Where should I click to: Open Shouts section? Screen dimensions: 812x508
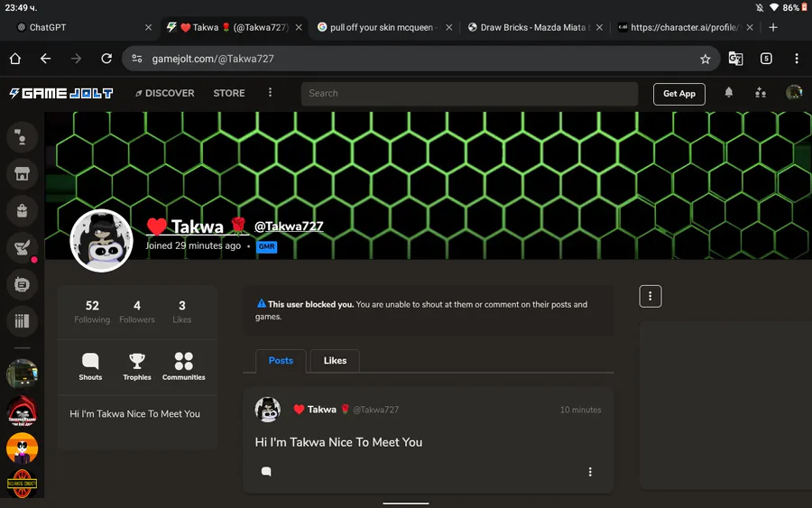point(90,366)
